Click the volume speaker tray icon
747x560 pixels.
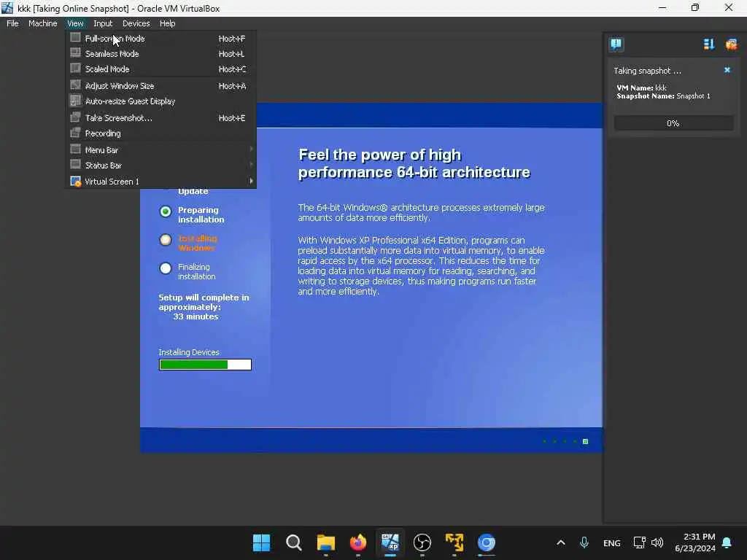[x=657, y=542]
